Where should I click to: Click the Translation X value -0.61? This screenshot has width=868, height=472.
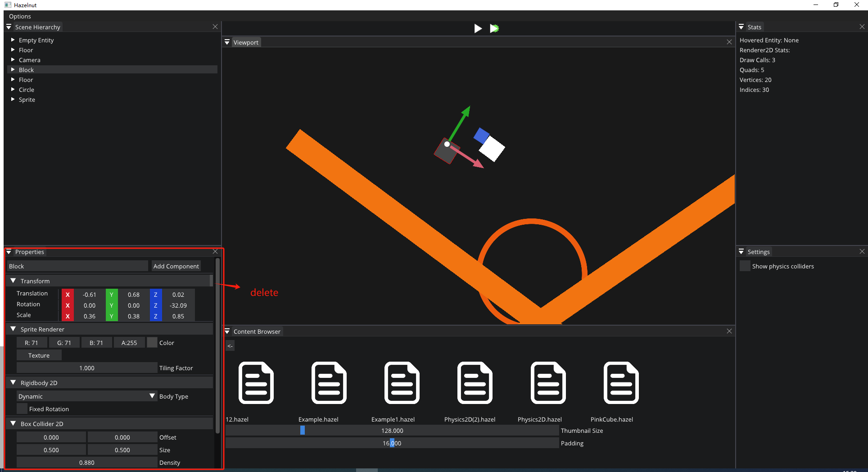(90, 295)
